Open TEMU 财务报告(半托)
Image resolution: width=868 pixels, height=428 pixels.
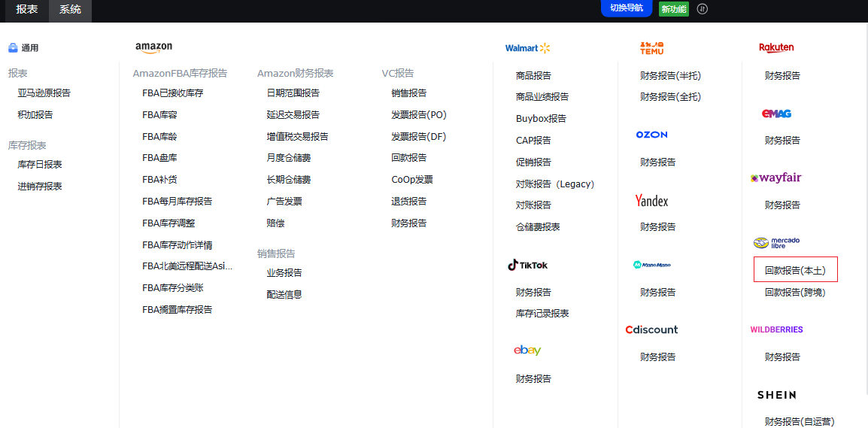pyautogui.click(x=670, y=75)
